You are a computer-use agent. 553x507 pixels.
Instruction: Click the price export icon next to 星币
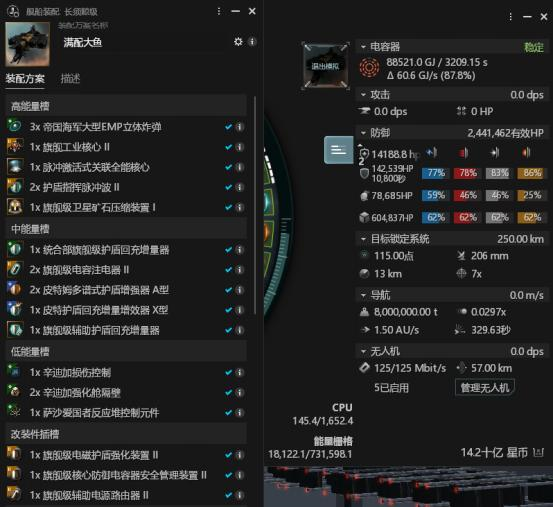click(x=538, y=452)
